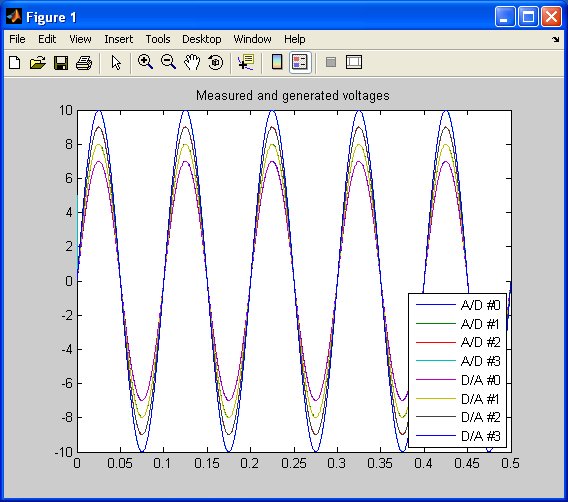The image size is (568, 502).
Task: Select the 'Measured and generated voltages' title
Action: [293, 96]
